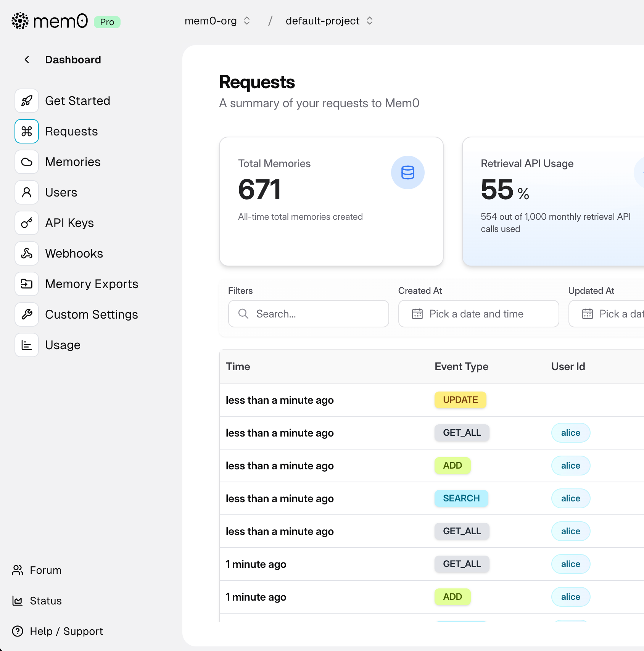The width and height of the screenshot is (644, 651).
Task: Open the Webhooks section
Action: (x=74, y=253)
